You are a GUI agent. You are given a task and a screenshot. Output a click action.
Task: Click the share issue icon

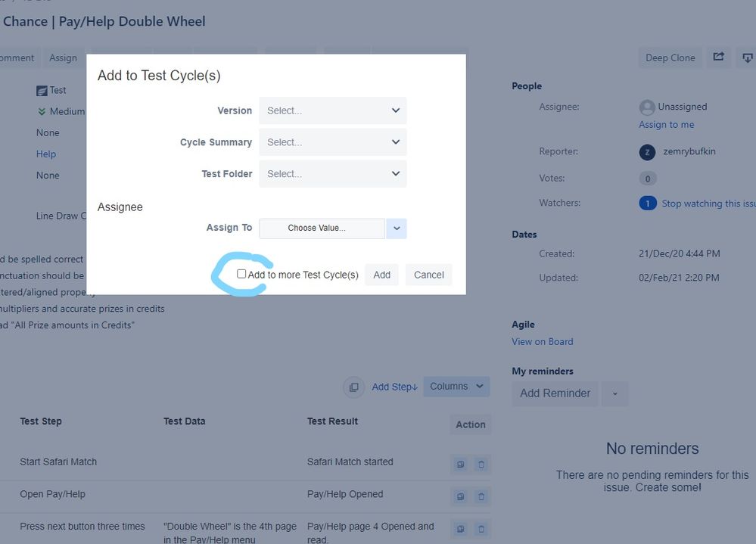[718, 57]
